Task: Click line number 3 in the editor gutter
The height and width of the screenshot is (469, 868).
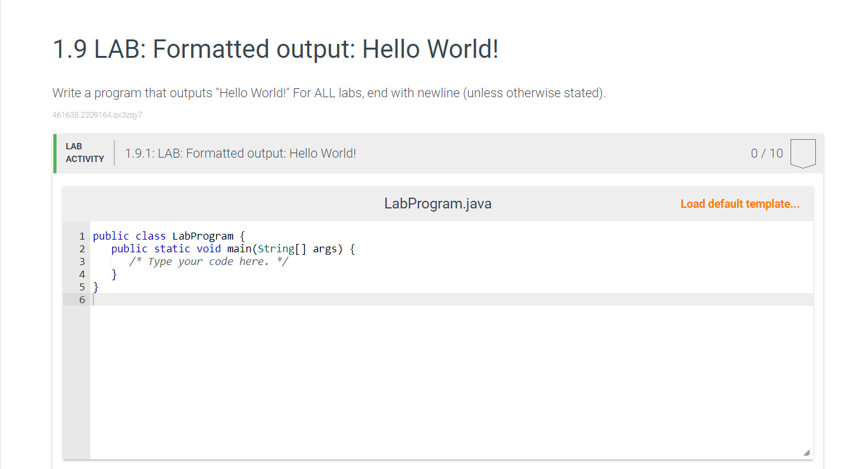Action: pos(82,261)
